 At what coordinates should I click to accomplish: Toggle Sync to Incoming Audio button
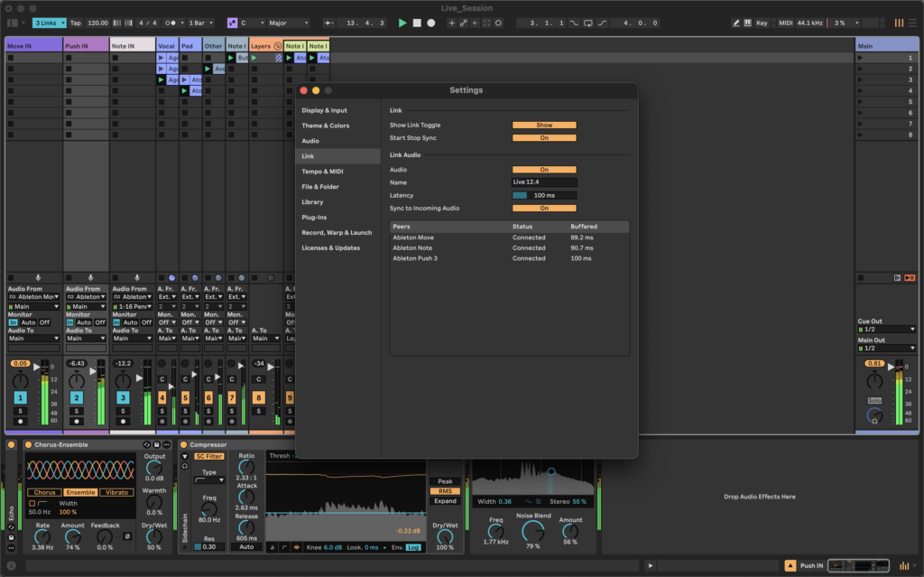[544, 209]
